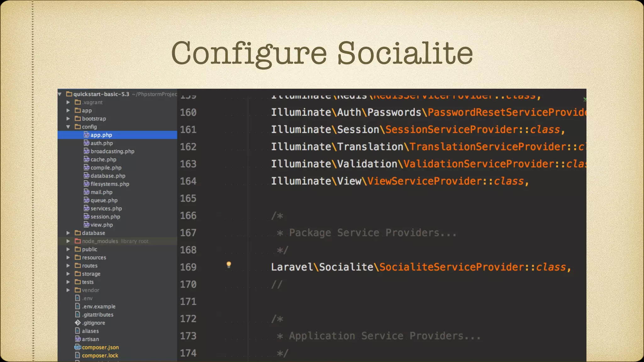Click the folder icon of node_modules
The width and height of the screenshot is (644, 362).
pos(78,241)
